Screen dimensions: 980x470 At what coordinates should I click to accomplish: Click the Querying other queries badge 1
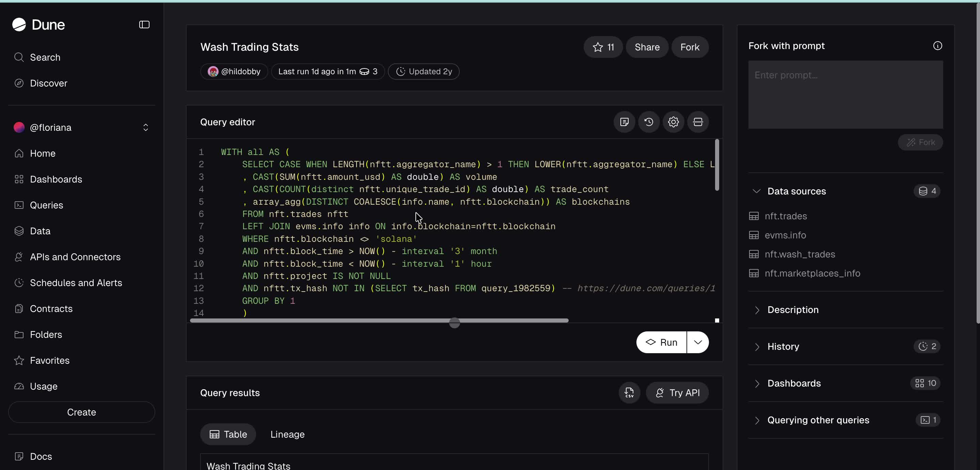click(928, 420)
